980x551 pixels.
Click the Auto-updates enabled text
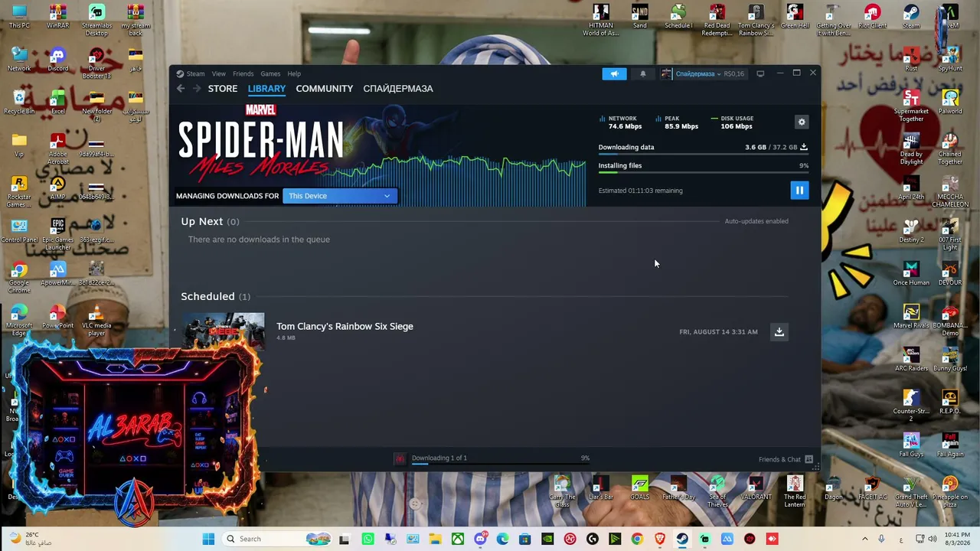[756, 221]
